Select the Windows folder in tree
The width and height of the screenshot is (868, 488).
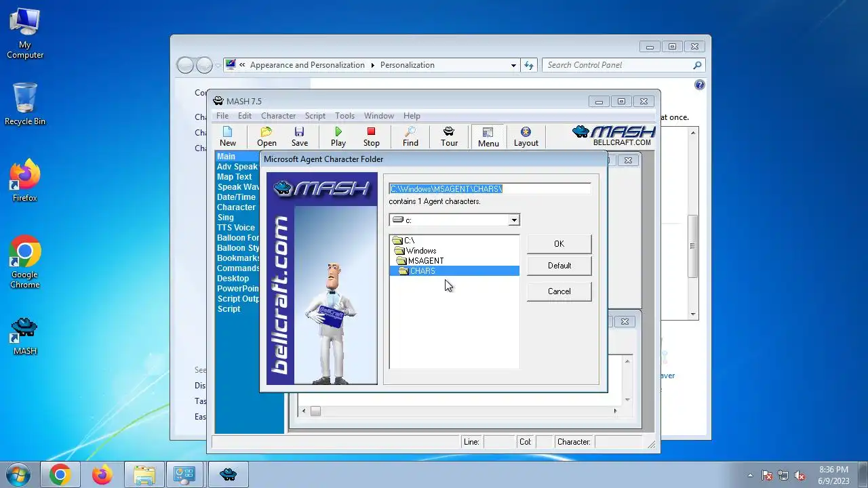pyautogui.click(x=416, y=251)
